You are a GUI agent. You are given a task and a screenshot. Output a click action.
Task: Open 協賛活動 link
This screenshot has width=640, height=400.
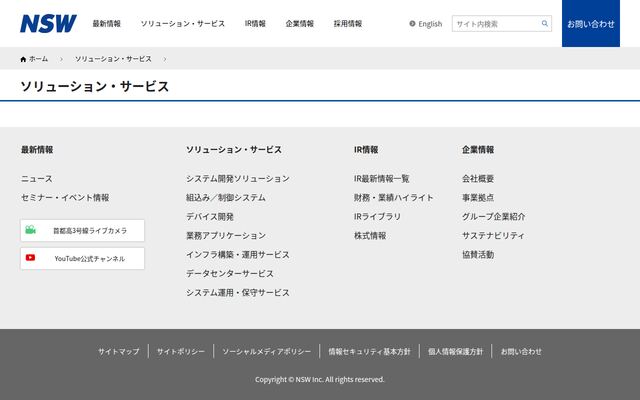[x=478, y=255]
